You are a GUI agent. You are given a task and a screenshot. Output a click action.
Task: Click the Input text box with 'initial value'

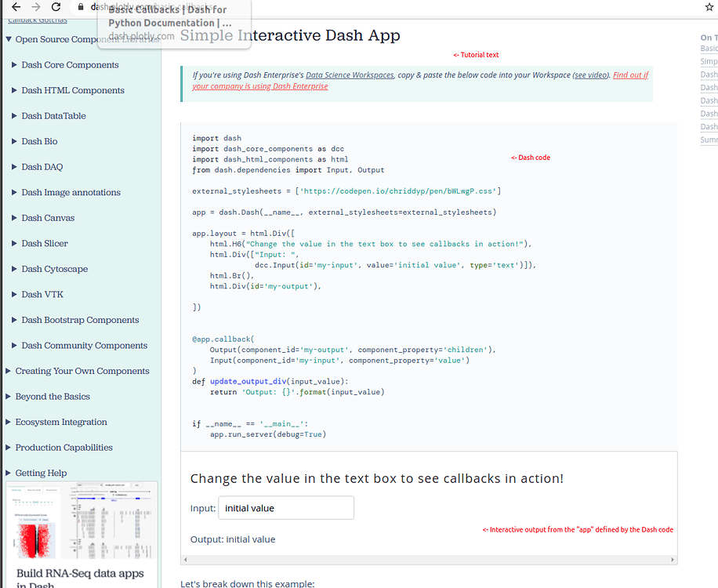(x=286, y=508)
